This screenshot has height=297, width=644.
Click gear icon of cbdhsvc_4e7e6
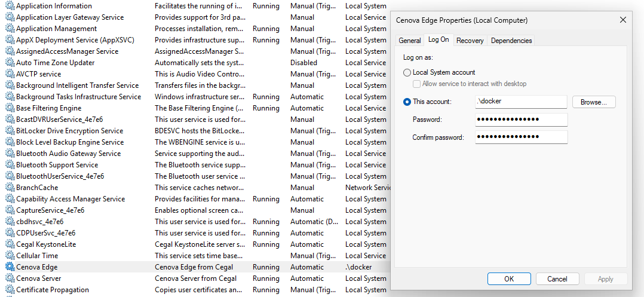click(10, 222)
